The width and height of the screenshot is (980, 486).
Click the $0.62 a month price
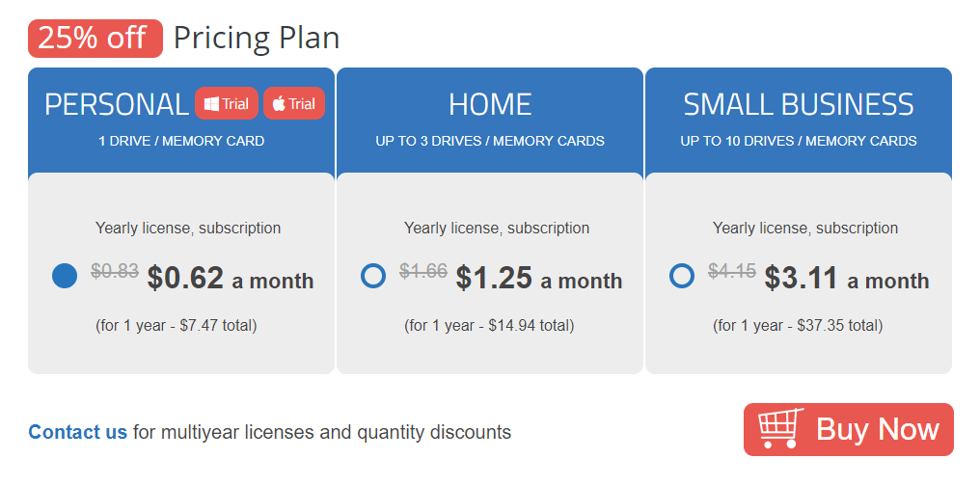231,279
